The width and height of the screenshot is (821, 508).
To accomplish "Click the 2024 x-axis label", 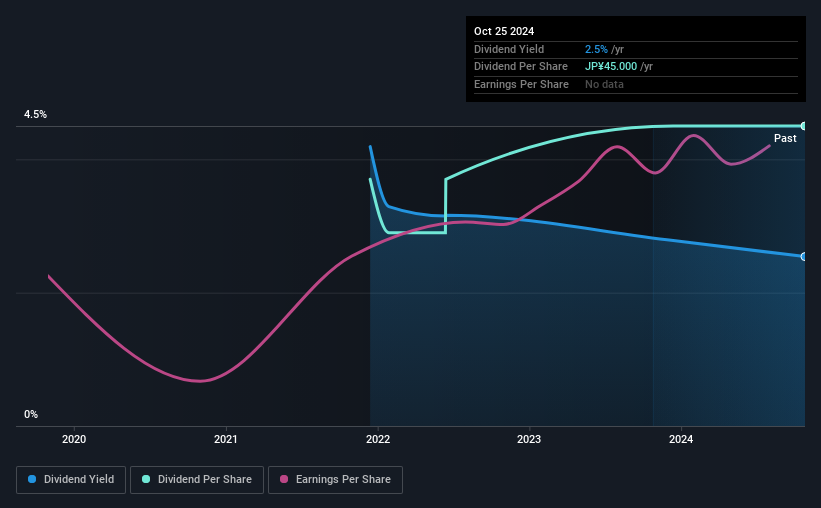I will pyautogui.click(x=681, y=439).
